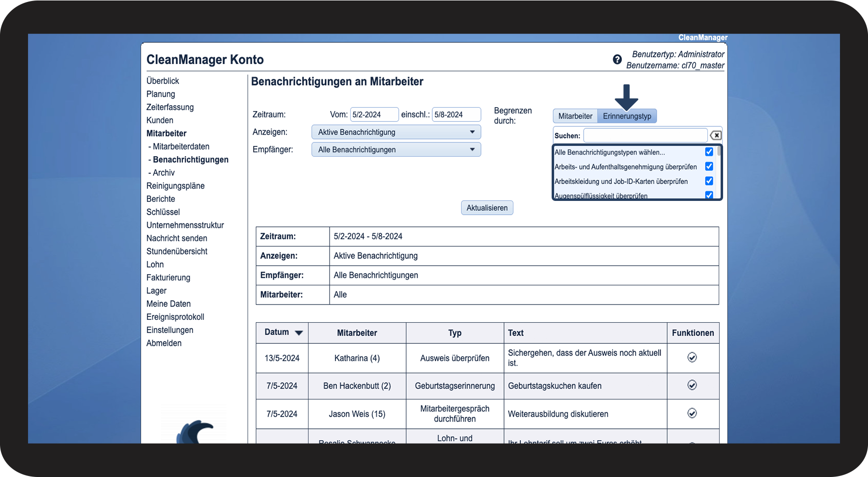Click the help question mark icon
Image resolution: width=868 pixels, height=477 pixels.
click(617, 59)
